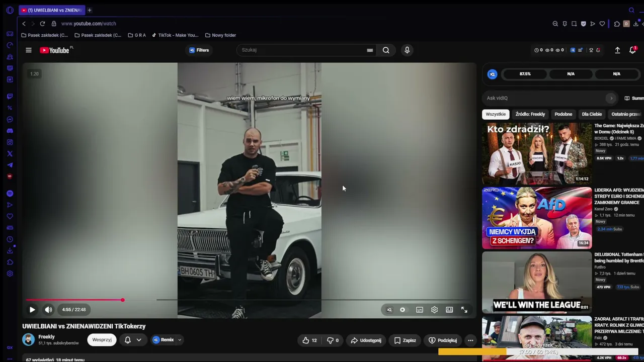Screen dimensions: 644x362
Task: Open browser downloads icon in toolbar
Action: pyautogui.click(x=636, y=24)
